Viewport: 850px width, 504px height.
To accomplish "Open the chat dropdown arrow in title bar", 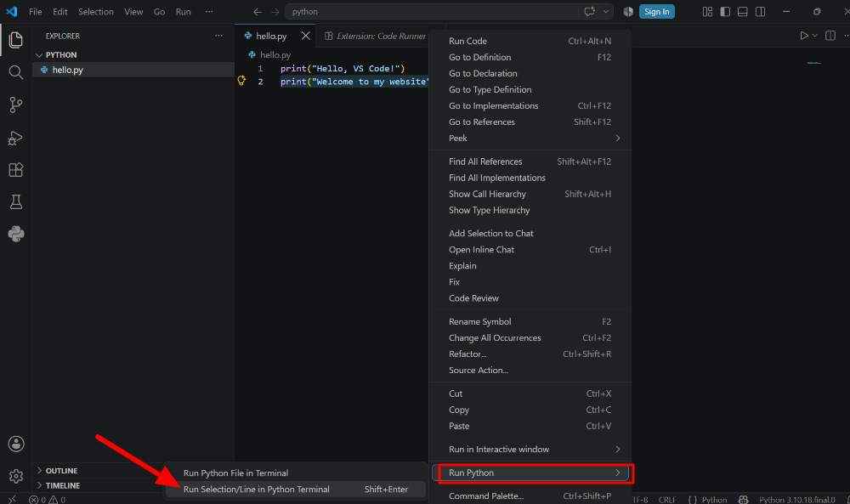I will (x=605, y=11).
